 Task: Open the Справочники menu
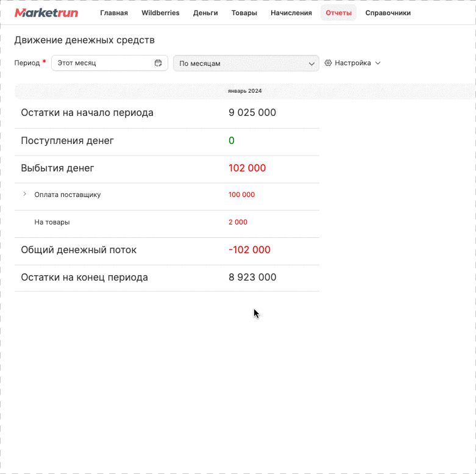click(x=388, y=13)
